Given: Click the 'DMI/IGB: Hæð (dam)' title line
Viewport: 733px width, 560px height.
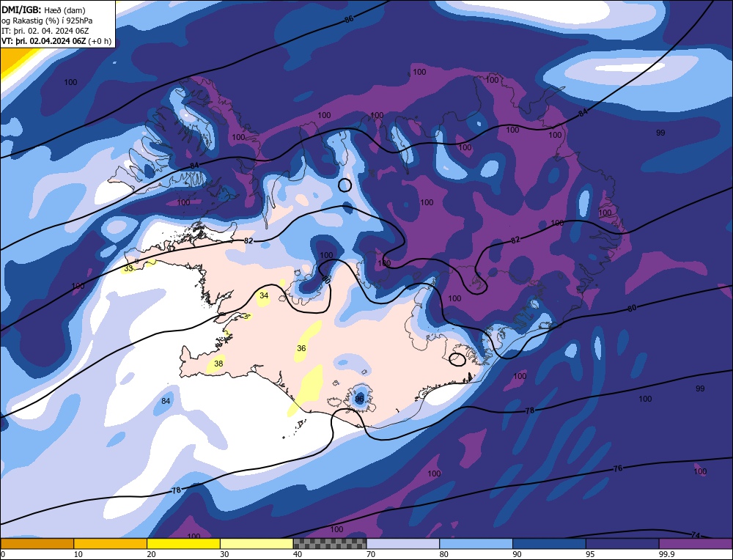Looking at the screenshot, I should pyautogui.click(x=43, y=10).
